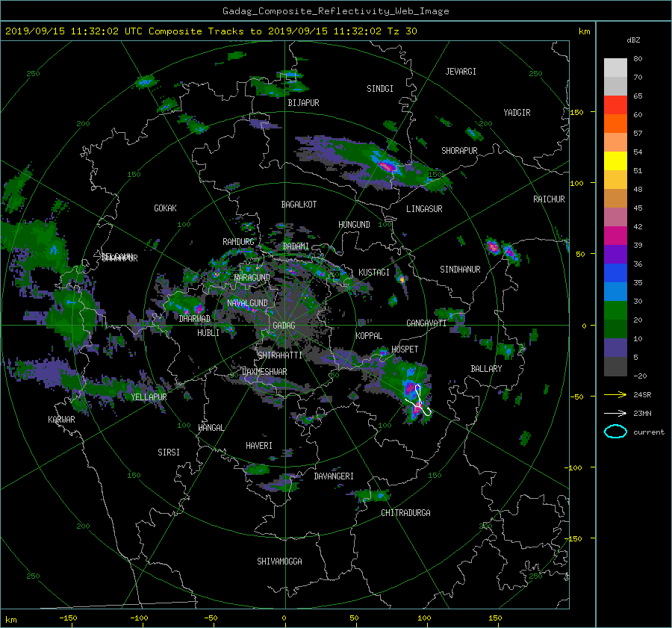Click the RAICHUR city label

[549, 199]
